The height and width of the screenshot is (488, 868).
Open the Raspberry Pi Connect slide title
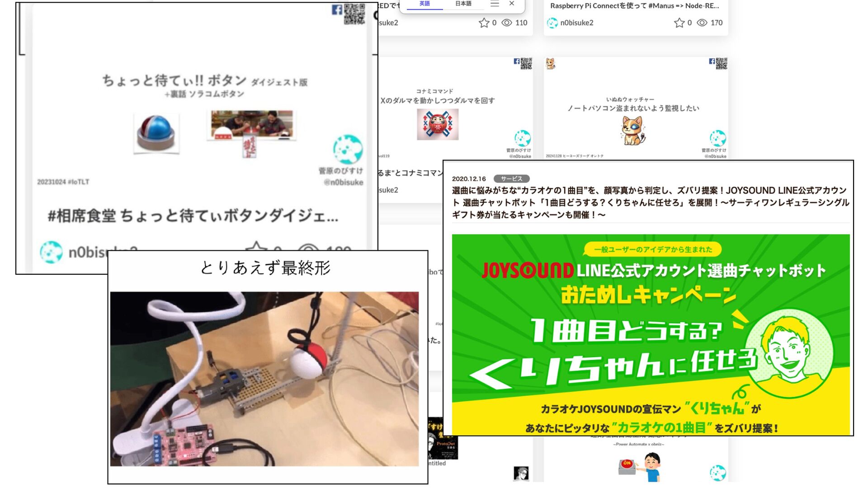point(634,6)
